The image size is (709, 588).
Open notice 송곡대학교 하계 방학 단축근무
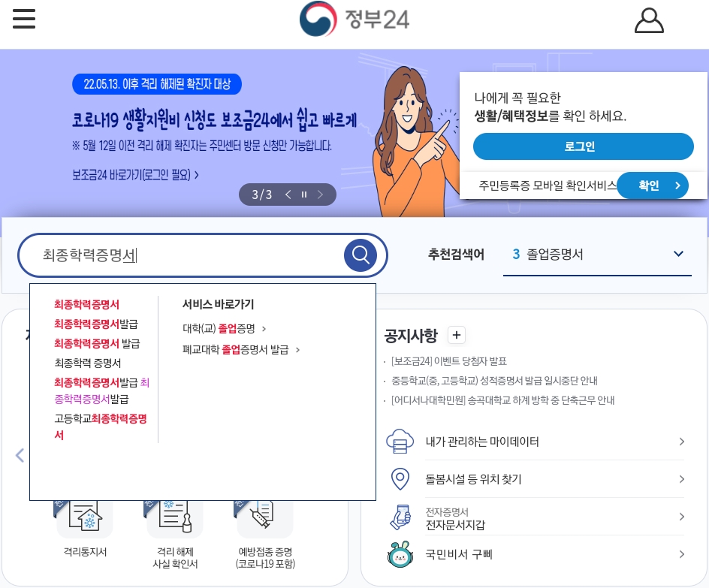tap(502, 400)
